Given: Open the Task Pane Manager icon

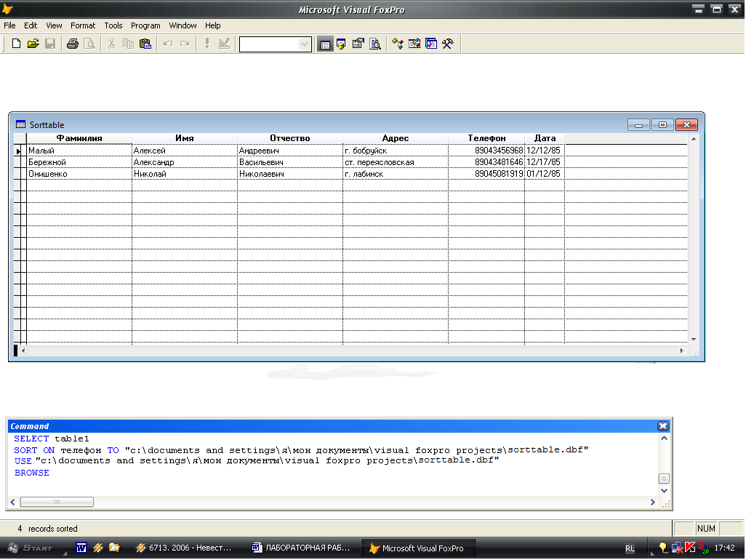Looking at the screenshot, I should pyautogui.click(x=431, y=44).
